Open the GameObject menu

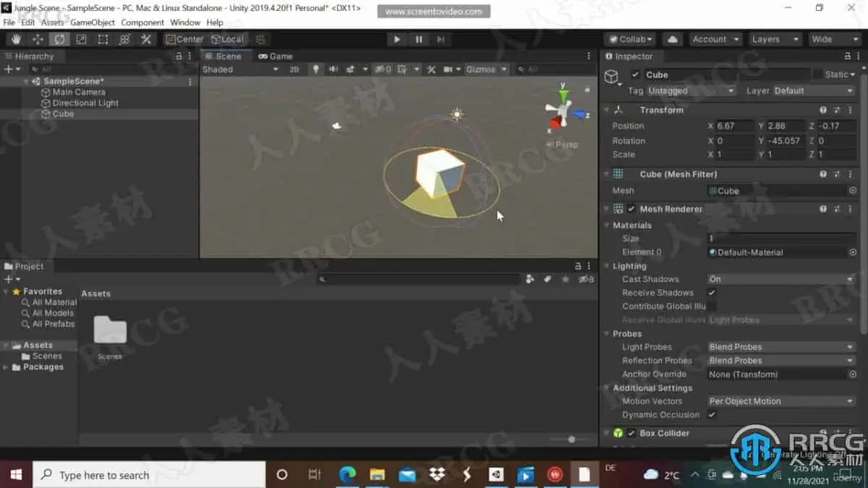93,22
